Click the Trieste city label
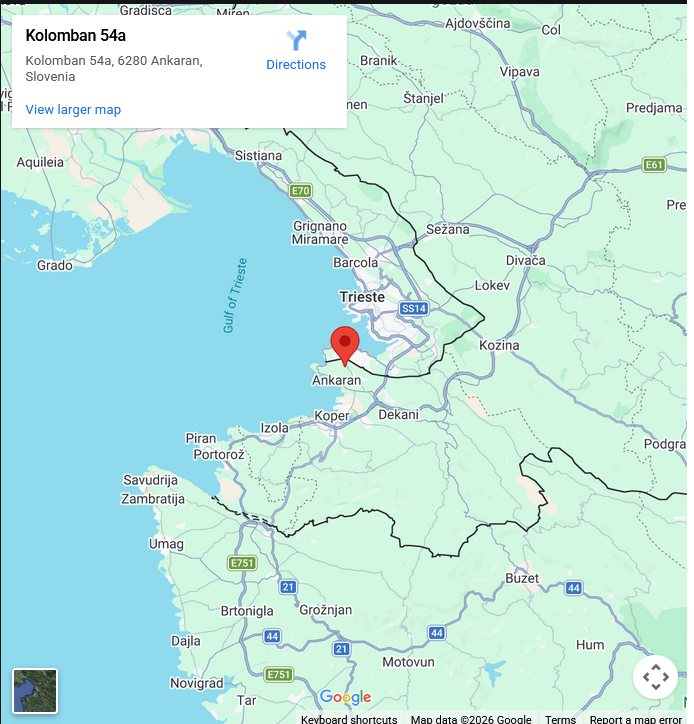Image resolution: width=694 pixels, height=724 pixels. tap(362, 297)
